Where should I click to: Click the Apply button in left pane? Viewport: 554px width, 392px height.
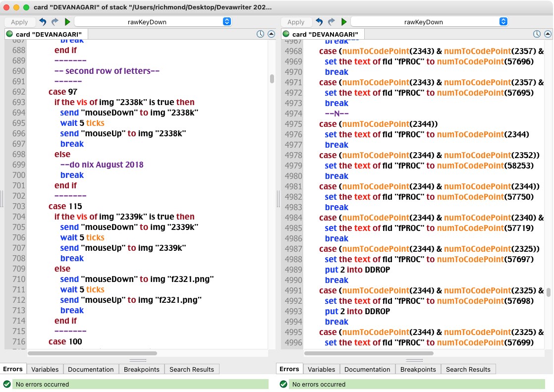pos(20,22)
